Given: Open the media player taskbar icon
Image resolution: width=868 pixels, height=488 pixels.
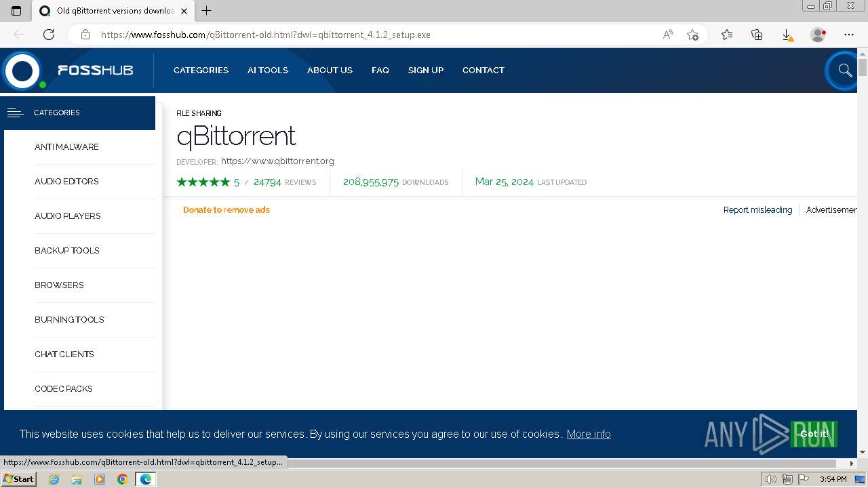Looking at the screenshot, I should point(100,479).
